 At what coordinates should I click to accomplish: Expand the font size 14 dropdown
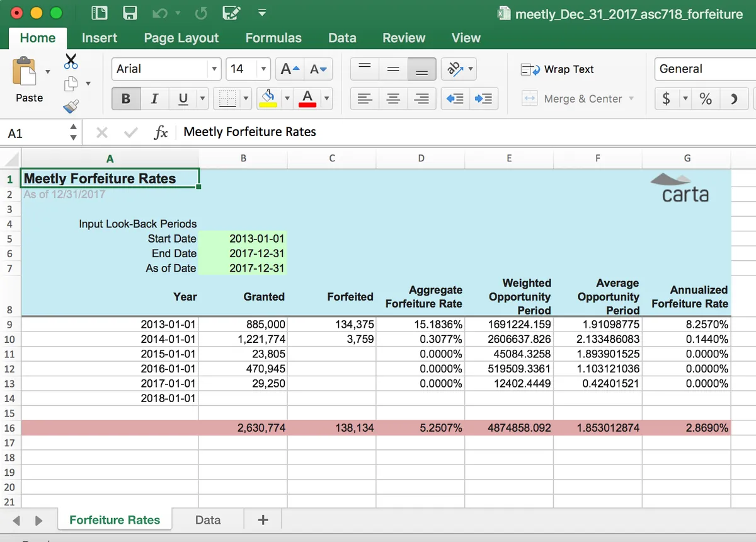point(263,69)
